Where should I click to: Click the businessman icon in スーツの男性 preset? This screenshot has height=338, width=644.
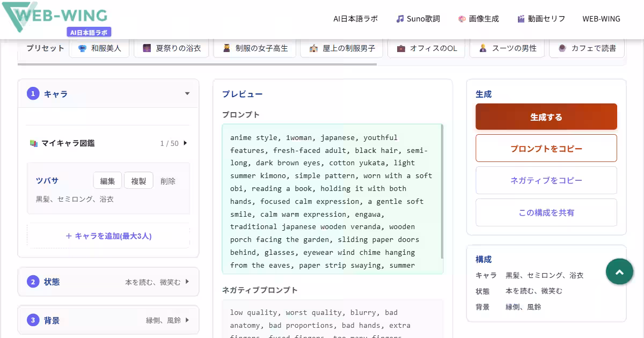pyautogui.click(x=483, y=48)
